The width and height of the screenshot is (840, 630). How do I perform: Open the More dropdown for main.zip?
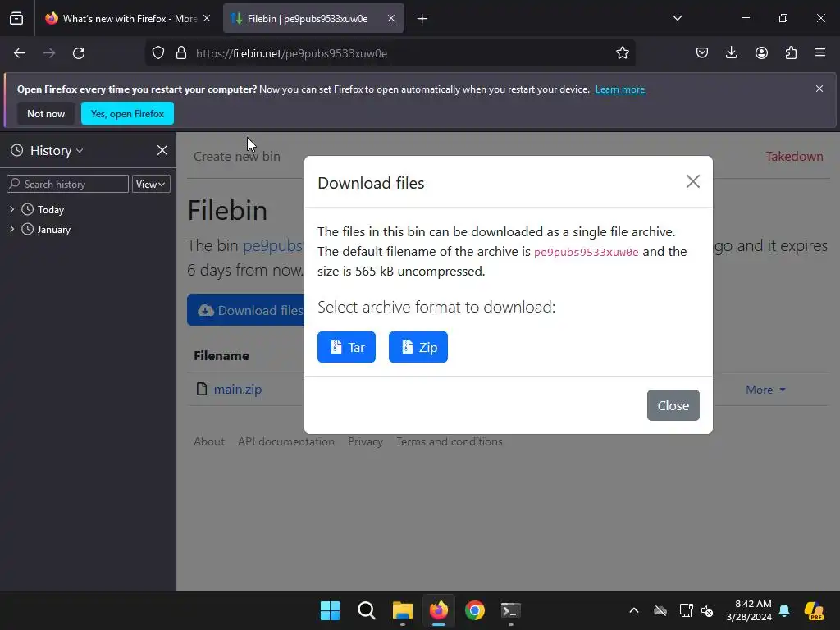coord(765,390)
